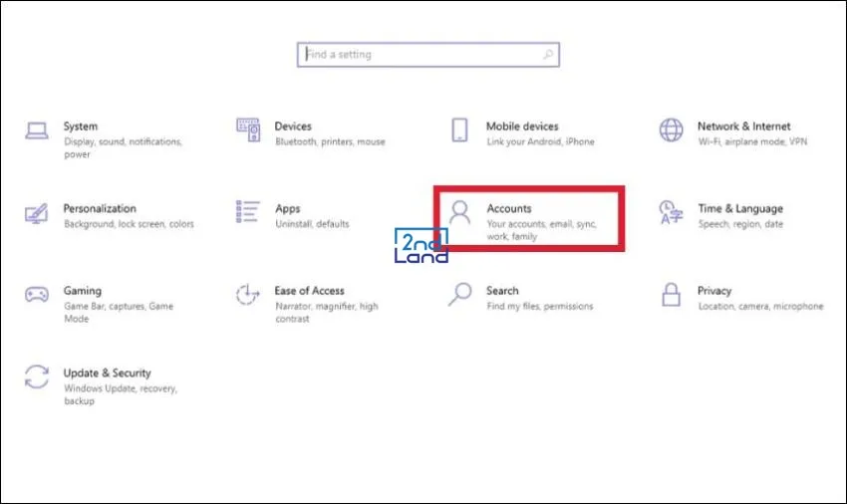847x504 pixels.
Task: Click the Accounts person icon
Action: [459, 212]
